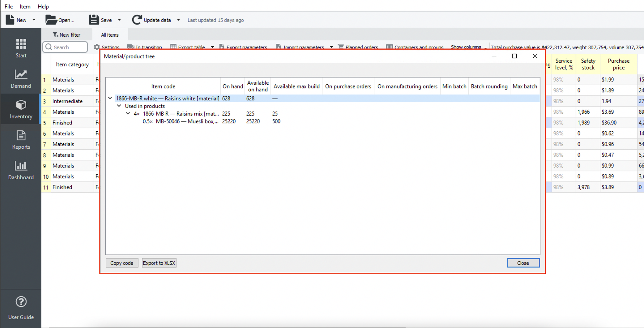Open the Item menu
The image size is (644, 328).
click(25, 6)
